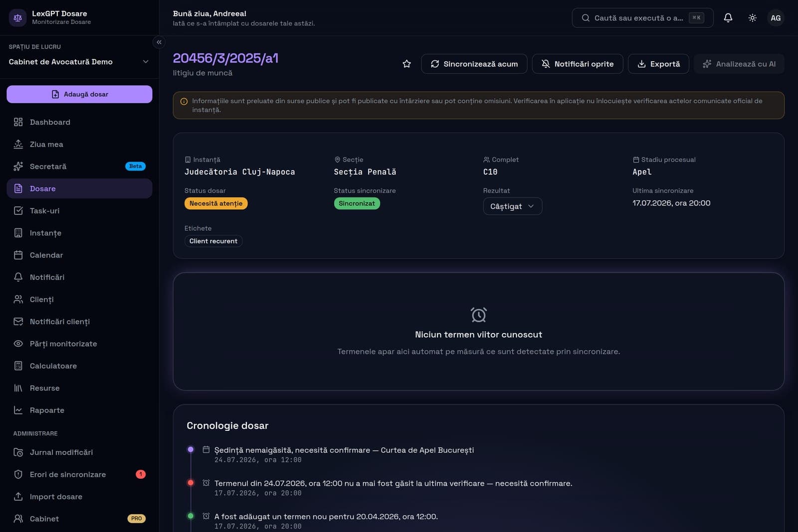Viewport: 798px width, 532px height.
Task: Click the Client recurent tag
Action: [213, 241]
